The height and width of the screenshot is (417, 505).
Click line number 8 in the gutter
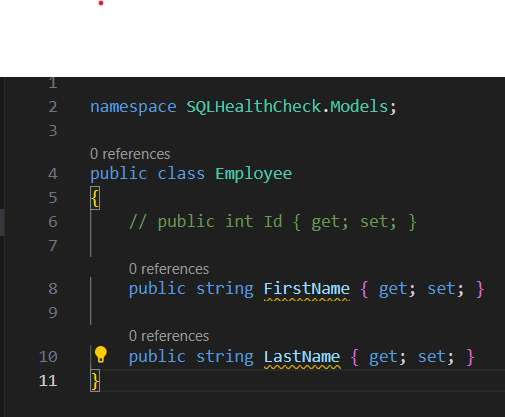tap(53, 289)
